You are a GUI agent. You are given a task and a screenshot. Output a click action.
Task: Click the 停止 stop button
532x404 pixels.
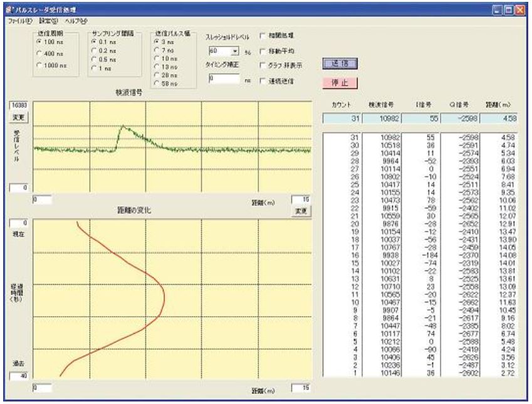tap(340, 83)
